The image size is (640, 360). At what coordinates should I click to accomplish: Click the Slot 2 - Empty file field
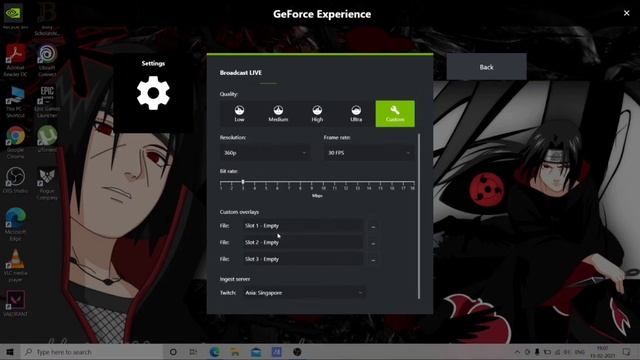coord(302,242)
